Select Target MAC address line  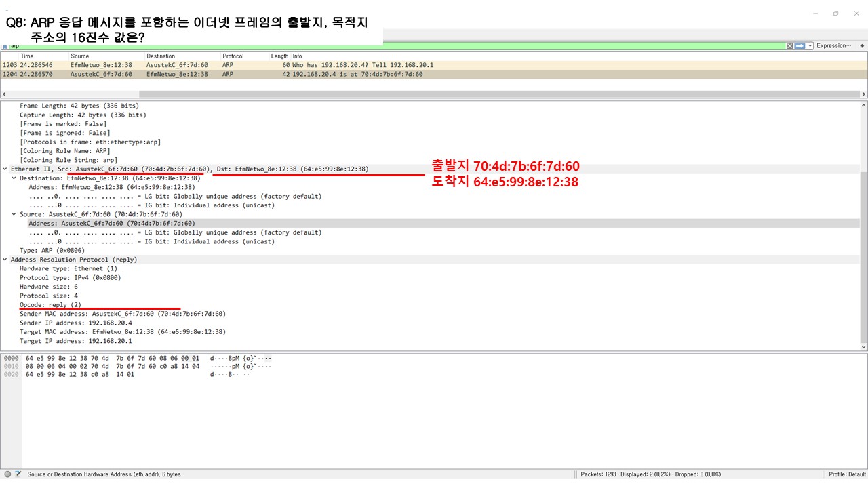123,332
